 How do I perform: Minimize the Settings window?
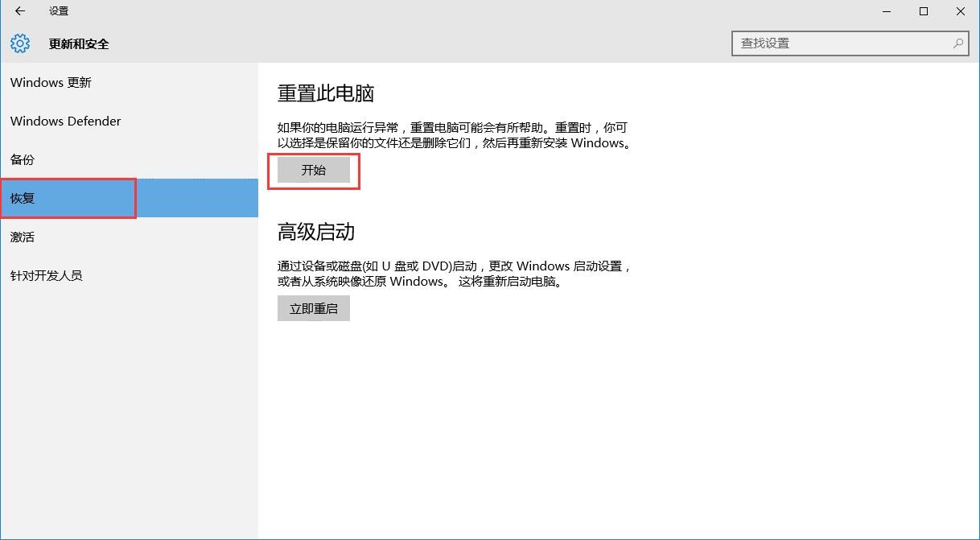coord(887,11)
